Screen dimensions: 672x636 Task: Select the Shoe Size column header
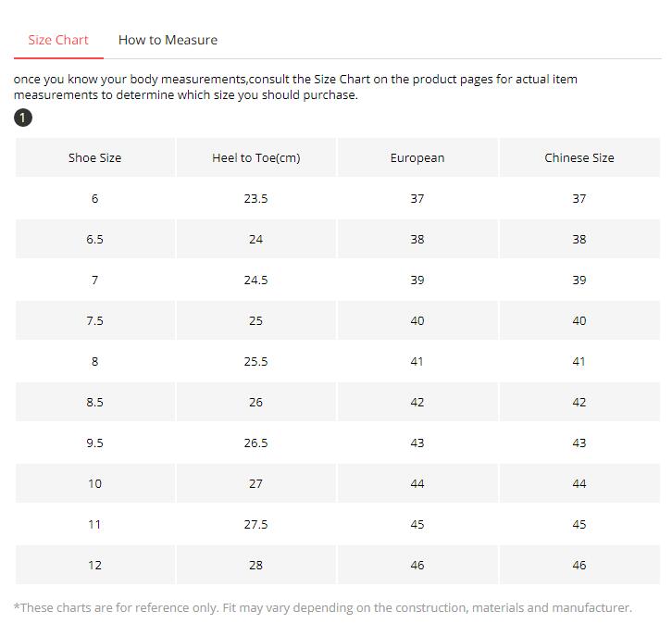[94, 157]
